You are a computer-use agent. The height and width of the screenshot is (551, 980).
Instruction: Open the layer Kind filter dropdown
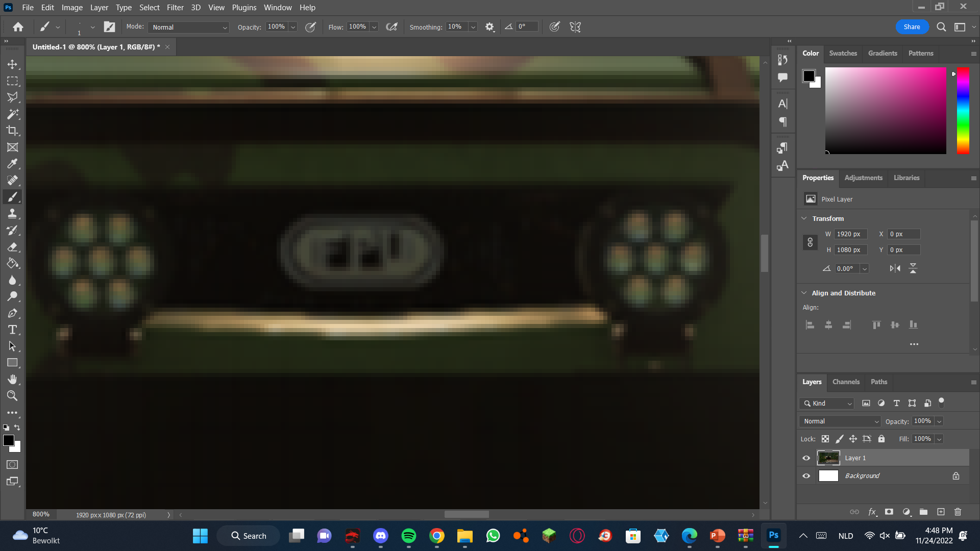pyautogui.click(x=827, y=404)
